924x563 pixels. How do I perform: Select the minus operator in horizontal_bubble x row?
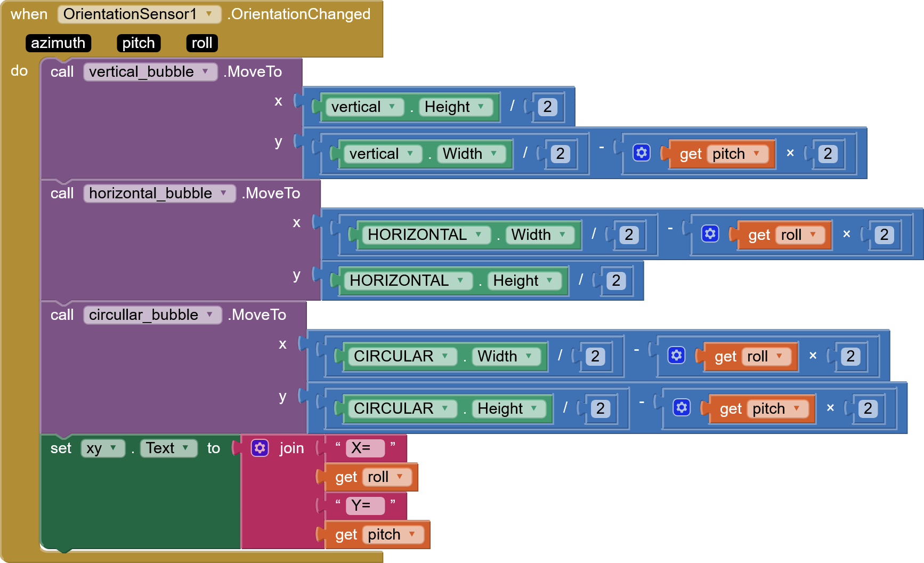(x=670, y=228)
